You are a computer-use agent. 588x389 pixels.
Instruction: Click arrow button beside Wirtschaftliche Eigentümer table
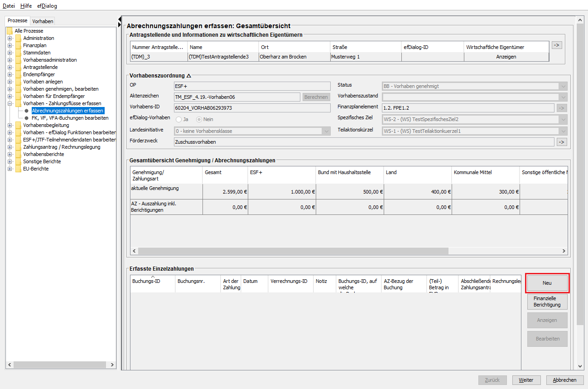click(556, 45)
